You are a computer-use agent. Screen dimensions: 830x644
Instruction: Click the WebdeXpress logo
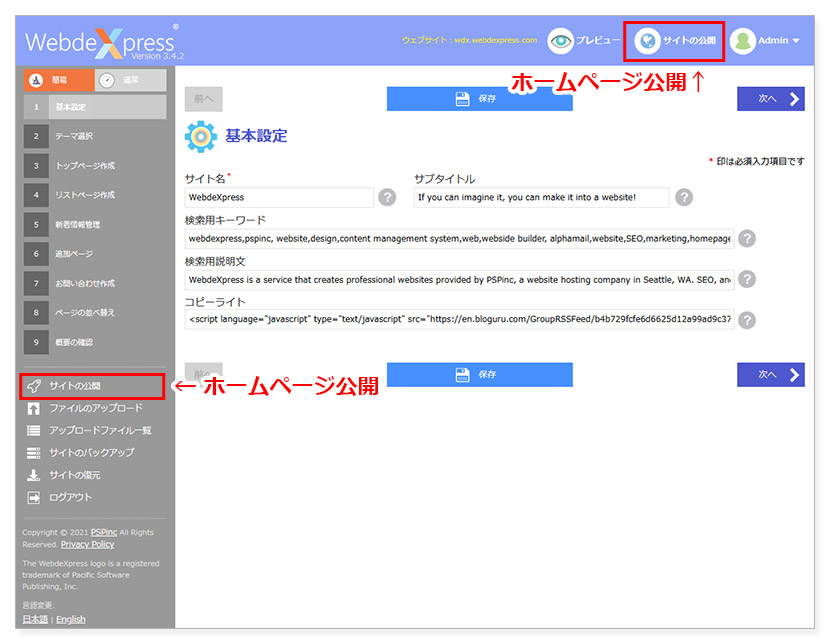coord(104,42)
